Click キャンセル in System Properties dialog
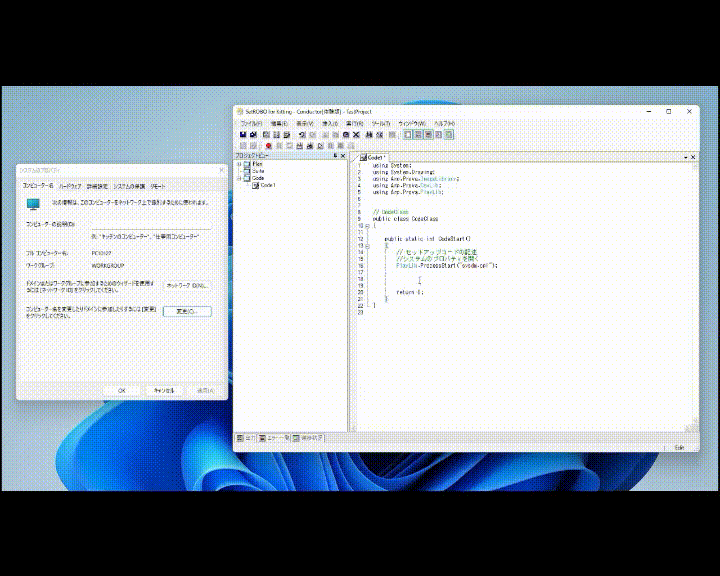Image resolution: width=720 pixels, height=576 pixels. [163, 390]
